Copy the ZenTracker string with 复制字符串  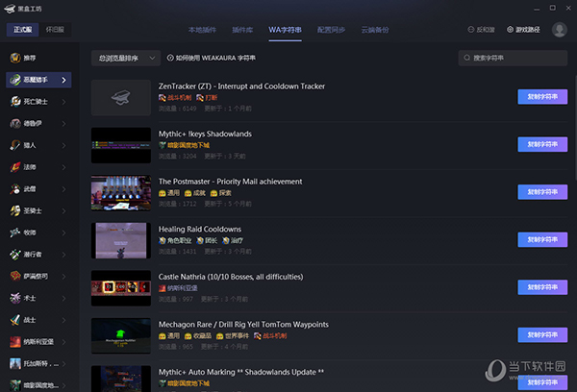(x=543, y=96)
